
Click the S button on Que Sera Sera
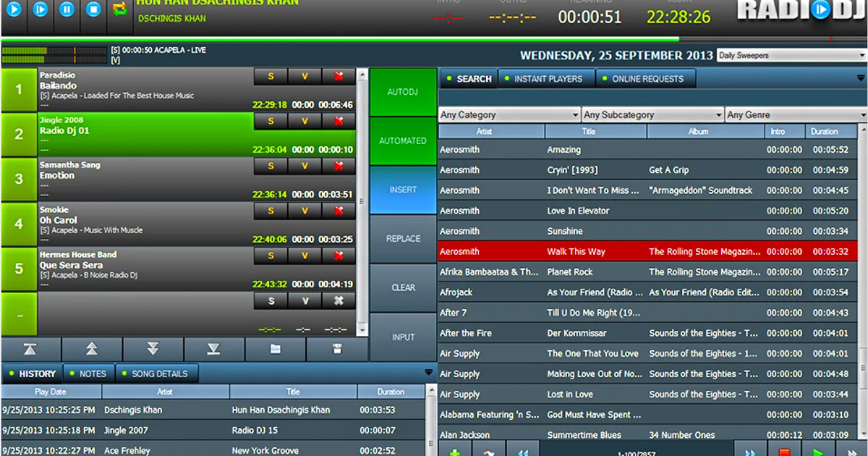tap(270, 256)
